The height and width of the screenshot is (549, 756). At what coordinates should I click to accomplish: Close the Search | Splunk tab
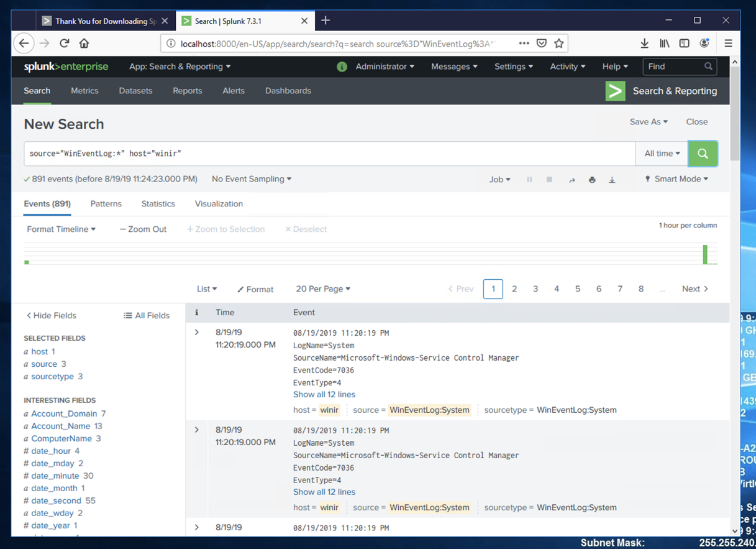coord(304,21)
